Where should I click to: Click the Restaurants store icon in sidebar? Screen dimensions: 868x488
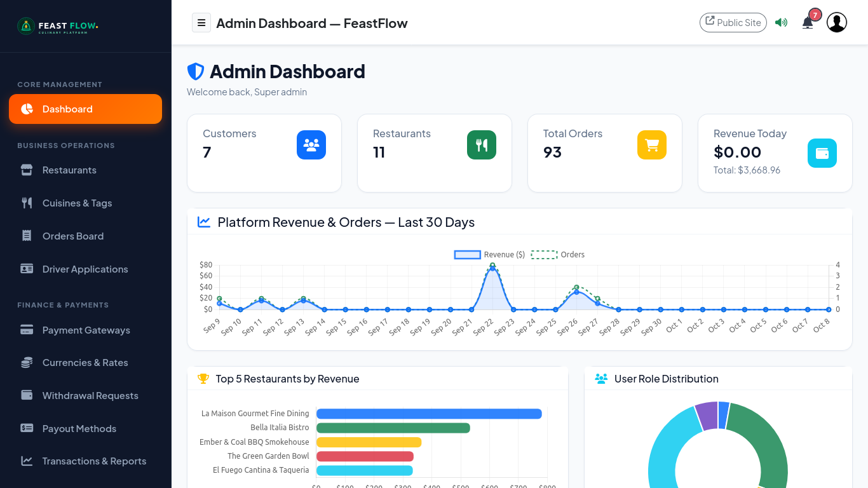click(x=27, y=170)
